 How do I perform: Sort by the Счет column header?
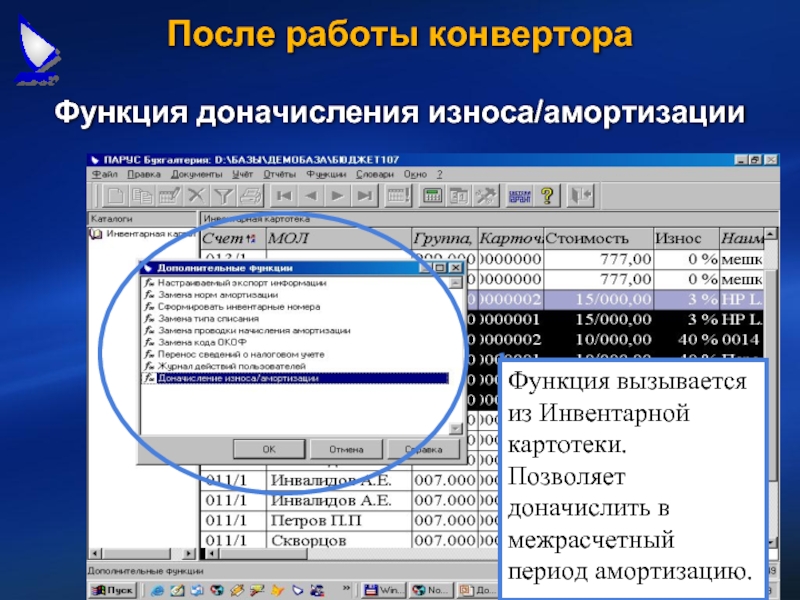point(232,238)
